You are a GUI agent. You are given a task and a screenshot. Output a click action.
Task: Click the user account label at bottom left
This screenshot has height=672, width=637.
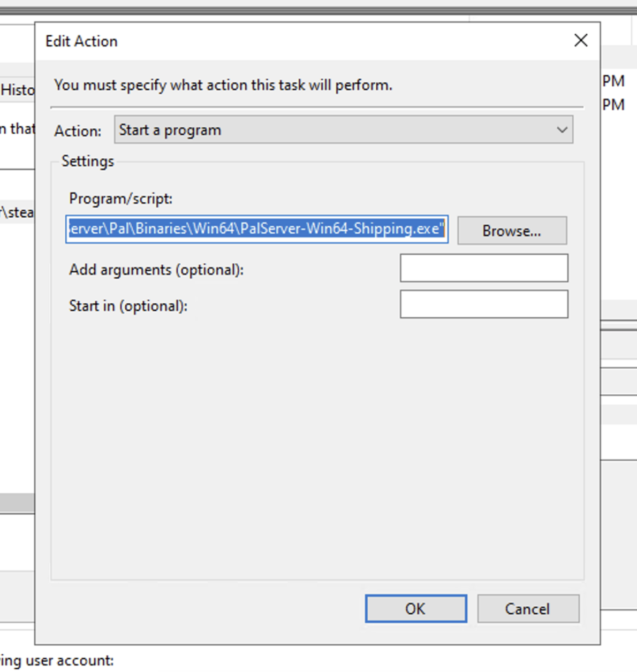[x=56, y=661]
